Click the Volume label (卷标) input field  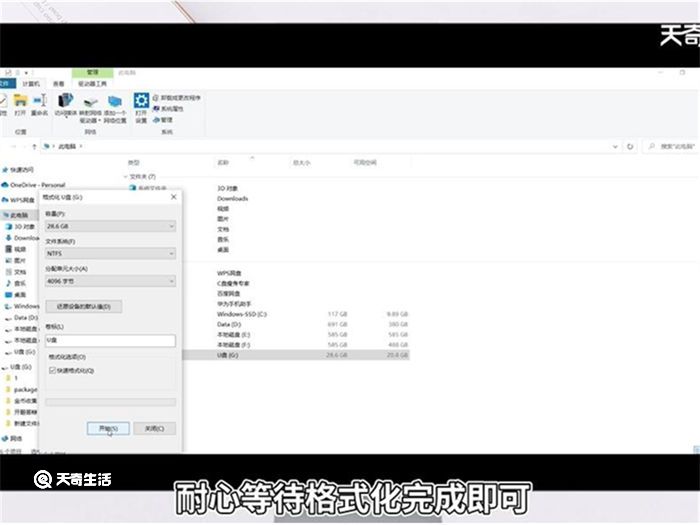(x=110, y=340)
